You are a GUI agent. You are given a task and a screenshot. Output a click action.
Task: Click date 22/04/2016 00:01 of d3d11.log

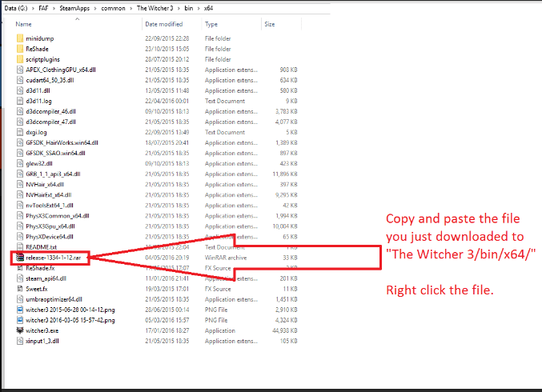coord(167,101)
